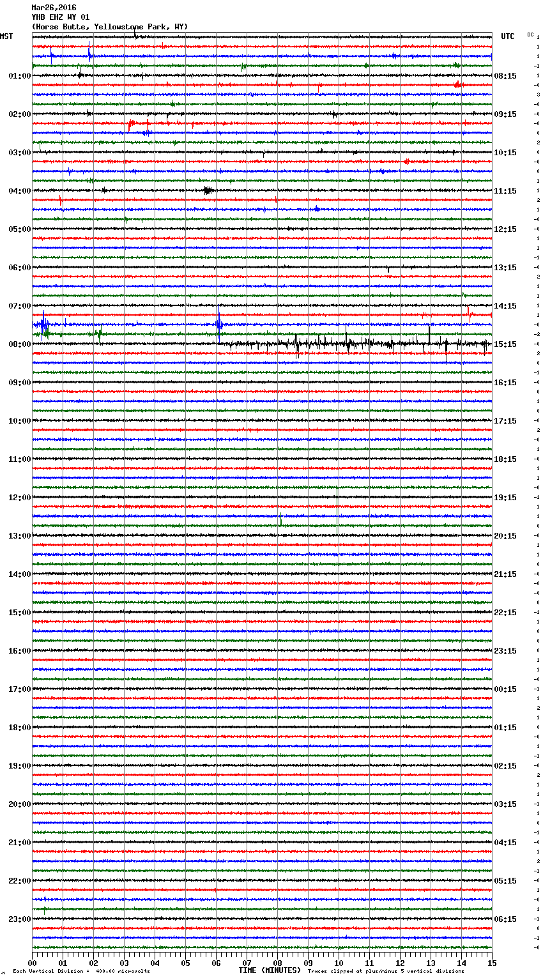The height and width of the screenshot is (980, 543).
Task: Select the 15:00 MST row label
Action: pyautogui.click(x=20, y=613)
